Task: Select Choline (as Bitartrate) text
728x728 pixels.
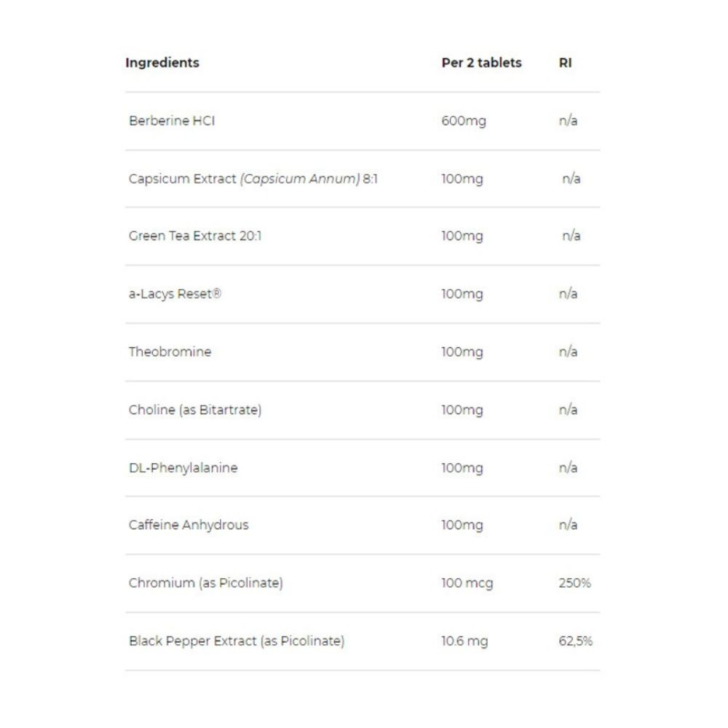Action: 195,410
